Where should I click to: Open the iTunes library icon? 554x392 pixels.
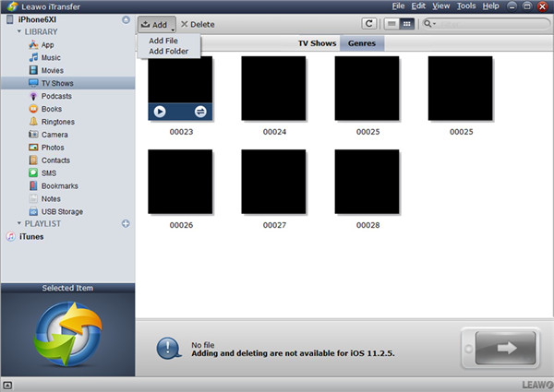pos(10,236)
